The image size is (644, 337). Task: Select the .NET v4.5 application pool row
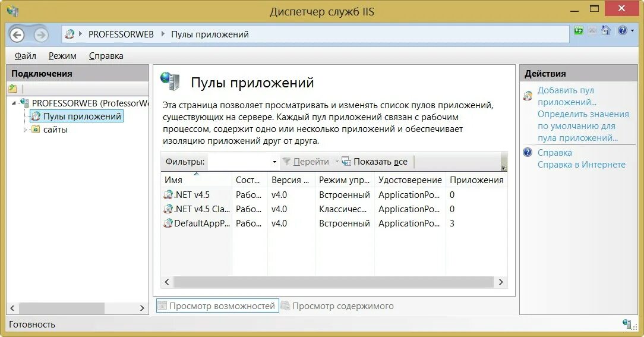point(334,195)
